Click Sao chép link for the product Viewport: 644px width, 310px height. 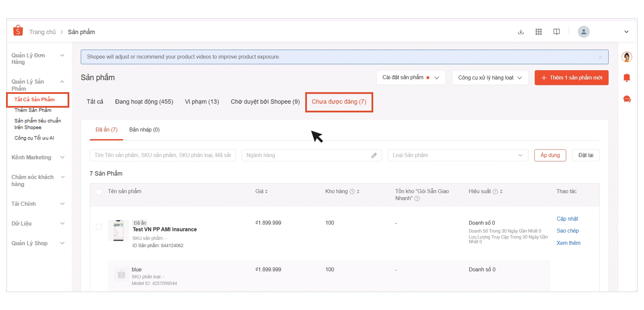567,231
